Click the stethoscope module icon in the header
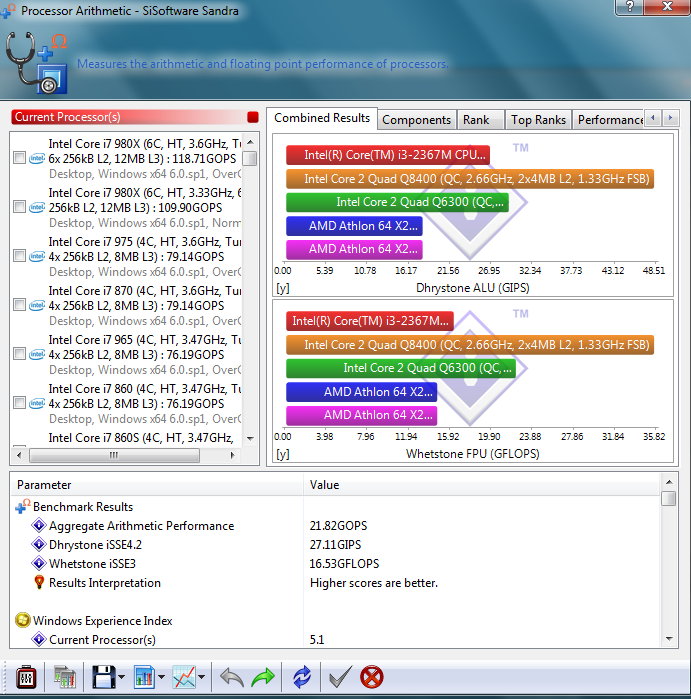 [37, 62]
